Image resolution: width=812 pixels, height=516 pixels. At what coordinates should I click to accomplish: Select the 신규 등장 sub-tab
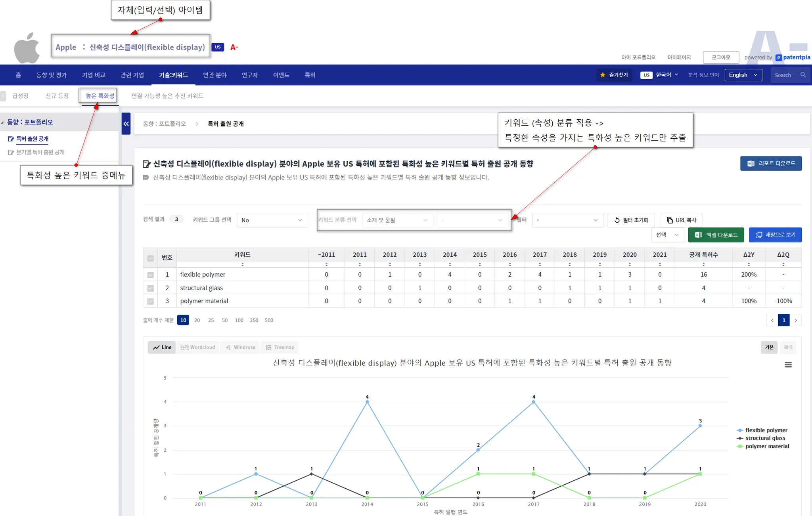[x=57, y=96]
